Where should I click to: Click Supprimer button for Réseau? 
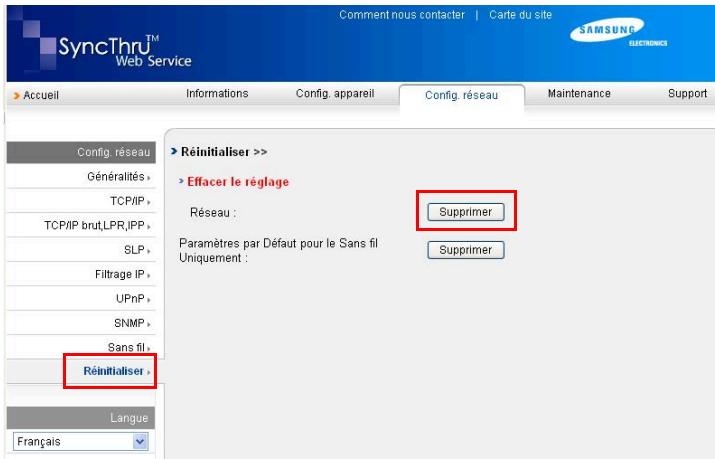click(x=466, y=212)
